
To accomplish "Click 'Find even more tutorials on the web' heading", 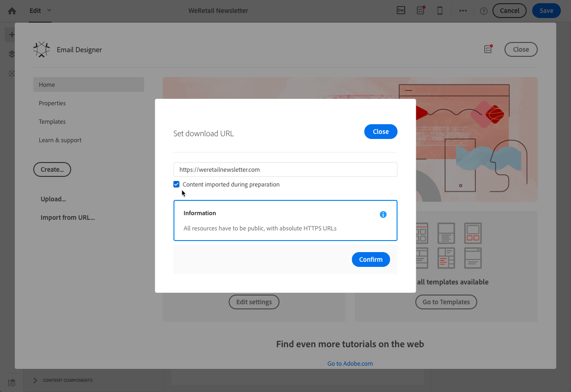I will click(x=350, y=344).
